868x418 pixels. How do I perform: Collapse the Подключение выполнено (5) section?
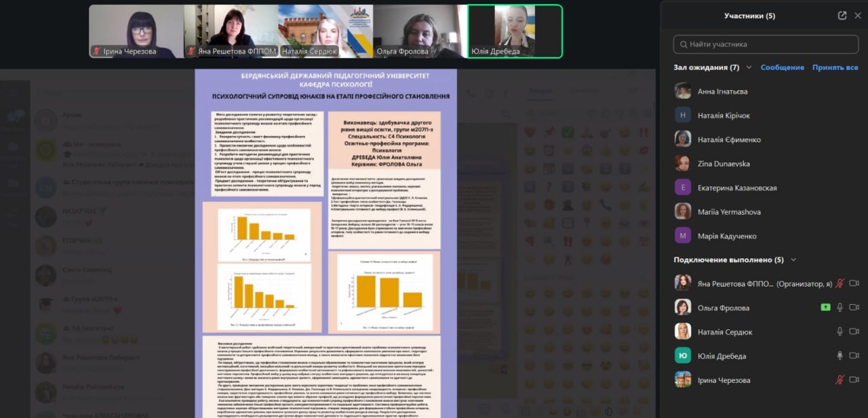coord(794,259)
